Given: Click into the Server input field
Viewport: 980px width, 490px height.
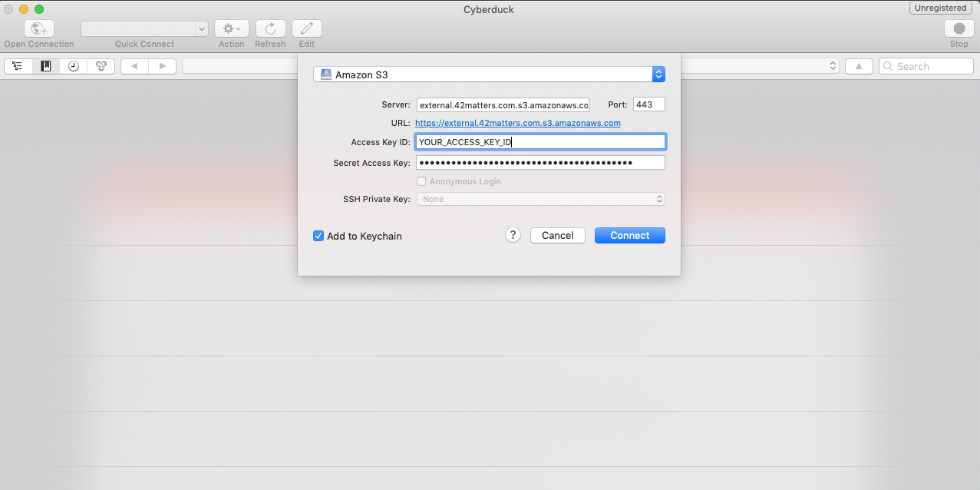Looking at the screenshot, I should (x=503, y=104).
